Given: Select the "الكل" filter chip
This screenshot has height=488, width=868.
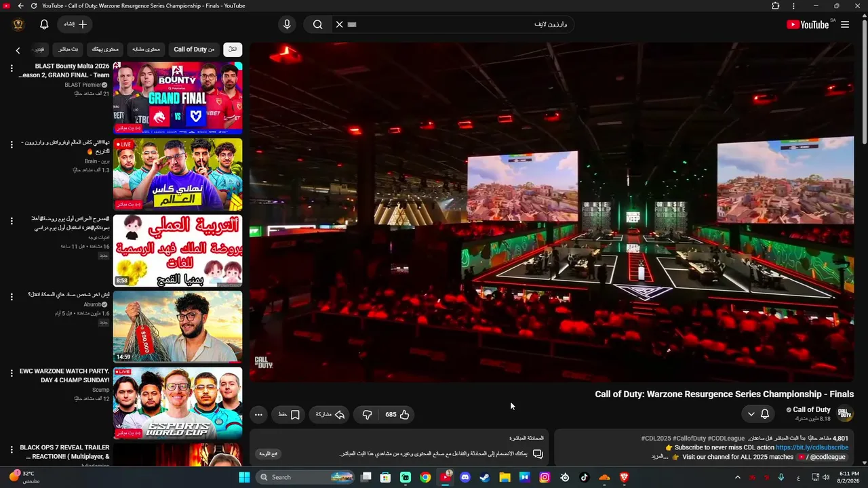Looking at the screenshot, I should 233,49.
